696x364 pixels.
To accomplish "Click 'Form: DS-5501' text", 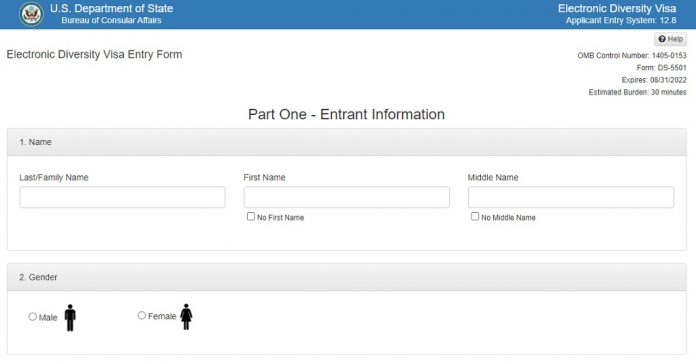I will click(x=661, y=67).
